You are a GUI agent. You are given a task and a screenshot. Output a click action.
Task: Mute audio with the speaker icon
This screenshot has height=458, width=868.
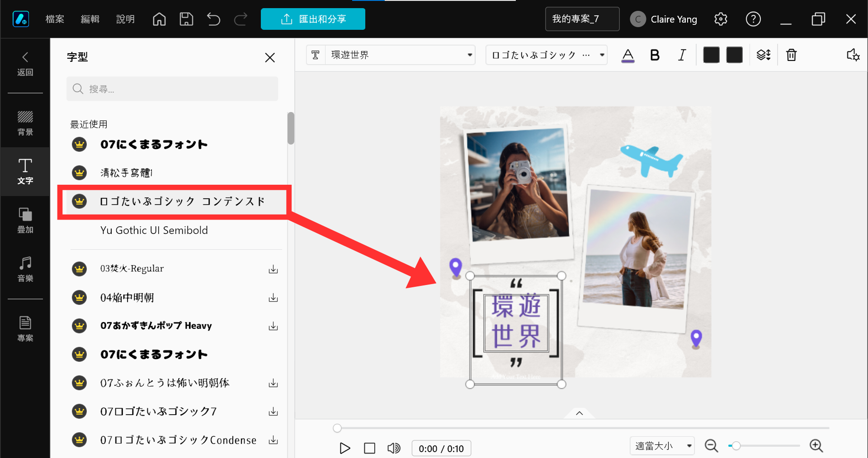coord(394,448)
